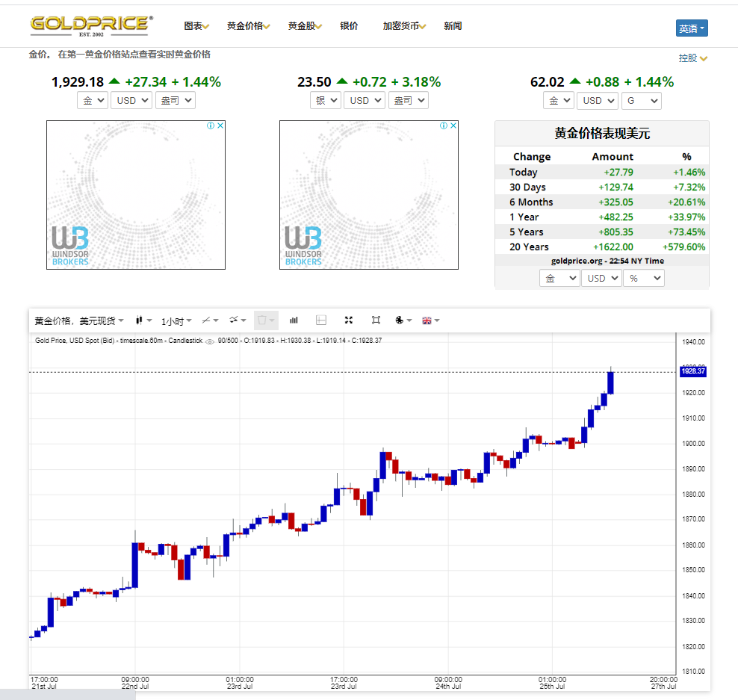The height and width of the screenshot is (700, 738).
Task: Open the 控股 link
Action: (x=687, y=58)
